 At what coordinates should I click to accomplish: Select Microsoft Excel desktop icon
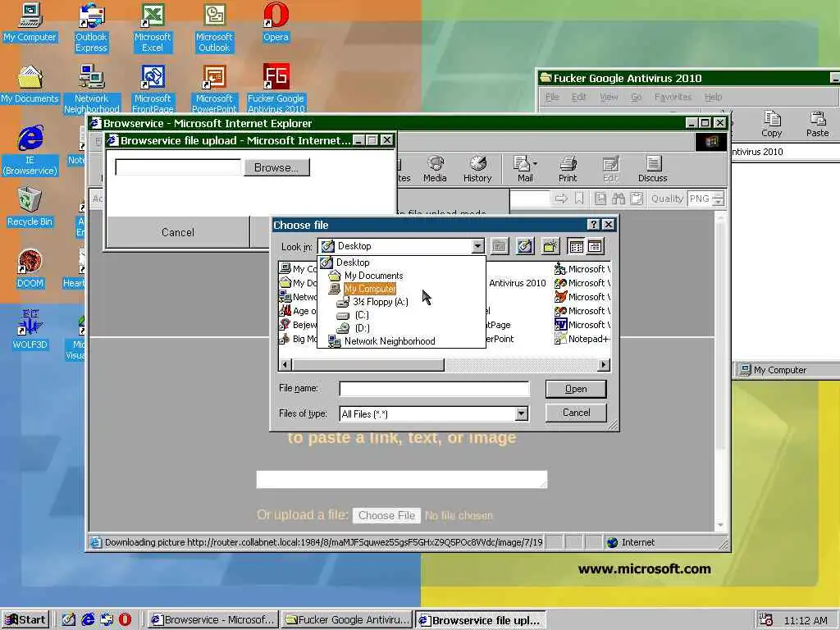153,28
